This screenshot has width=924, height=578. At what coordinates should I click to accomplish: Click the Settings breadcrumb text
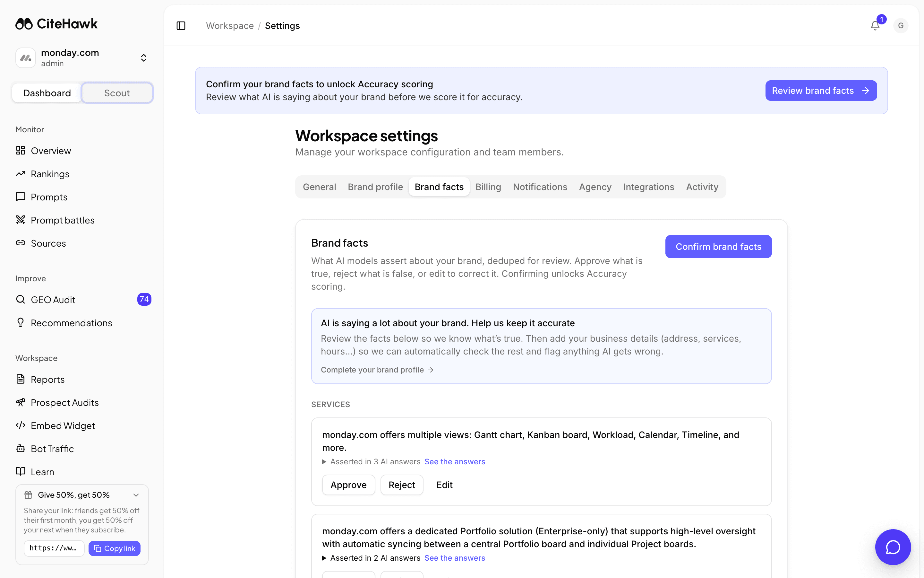point(283,26)
